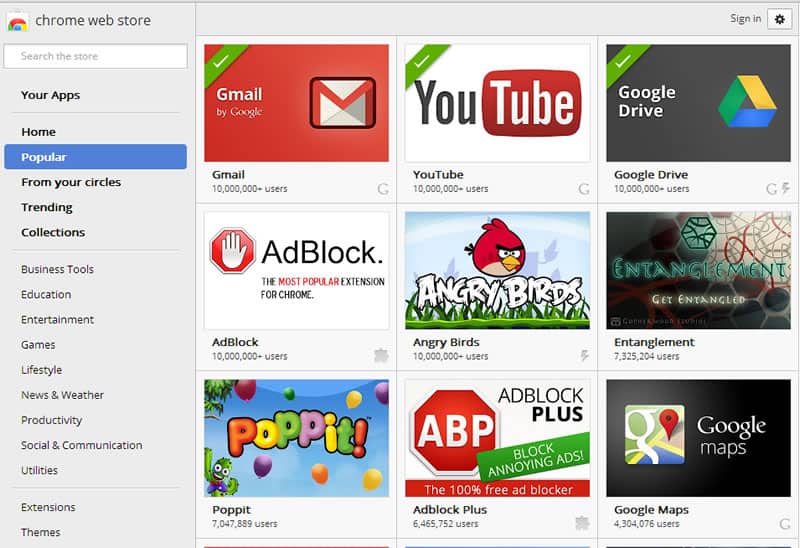Select the YouTube app thumbnail
Viewport: 800px width, 548px height.
point(497,103)
